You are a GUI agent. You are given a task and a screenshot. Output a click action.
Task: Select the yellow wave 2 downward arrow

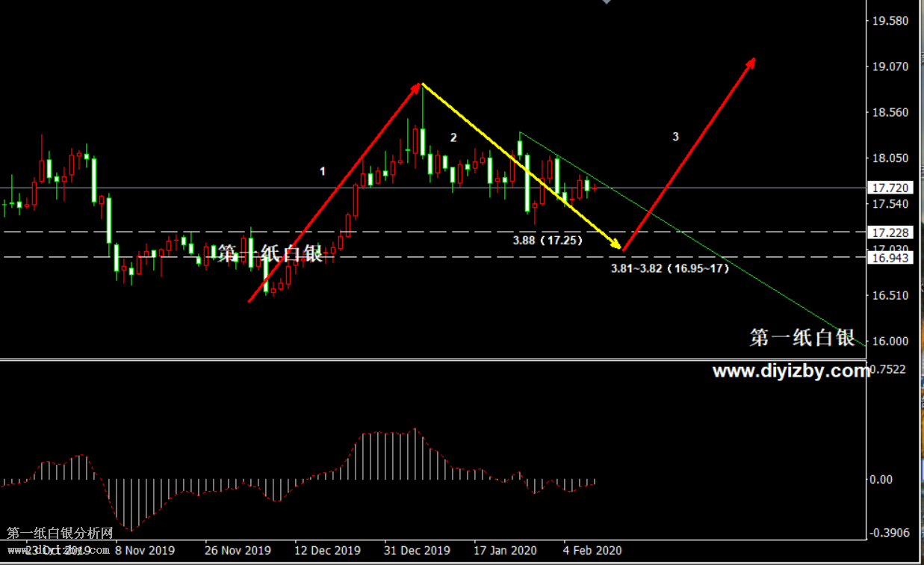tap(523, 166)
